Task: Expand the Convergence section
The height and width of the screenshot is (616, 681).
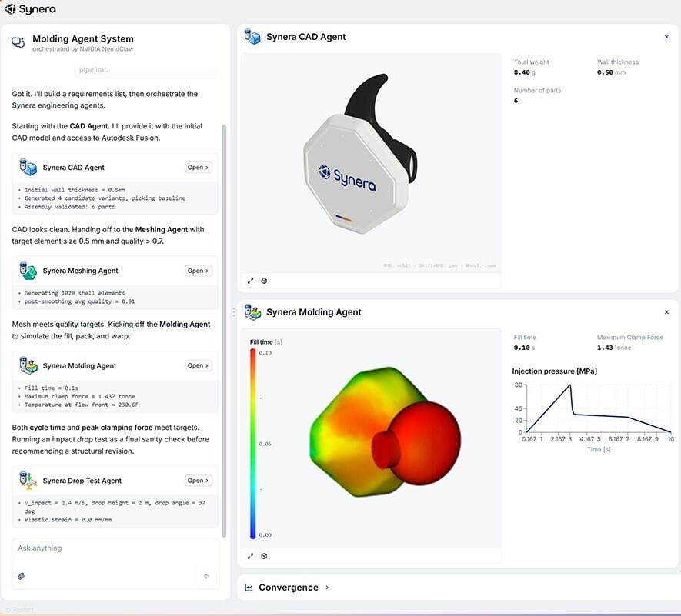Action: pyautogui.click(x=328, y=588)
